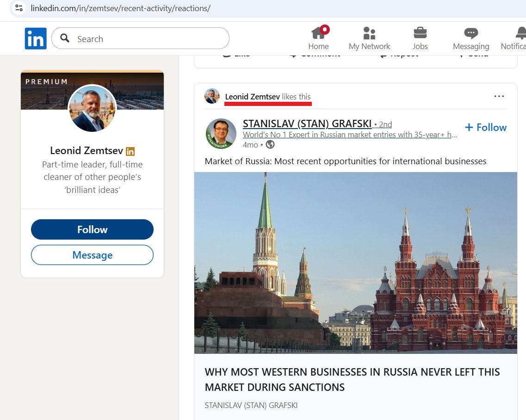526x420 pixels.
Task: Open the post options ellipsis menu
Action: coord(499,96)
